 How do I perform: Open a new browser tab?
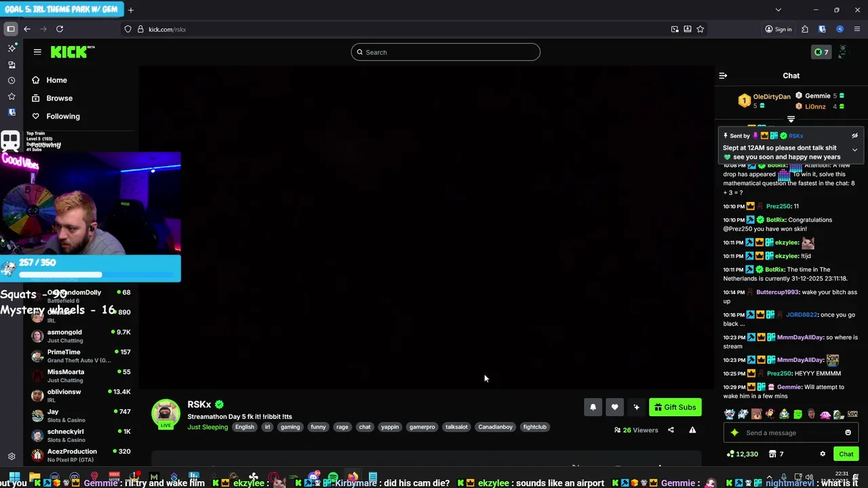coord(131,9)
